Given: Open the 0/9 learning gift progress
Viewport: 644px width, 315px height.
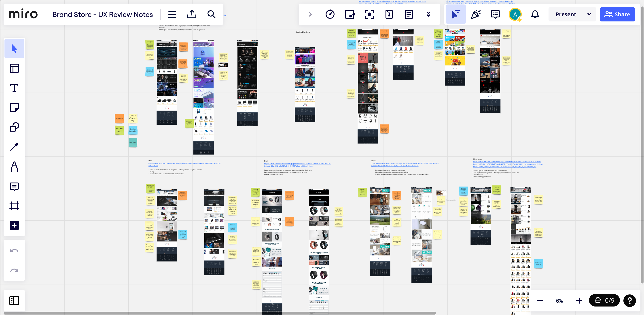Looking at the screenshot, I should [x=604, y=300].
